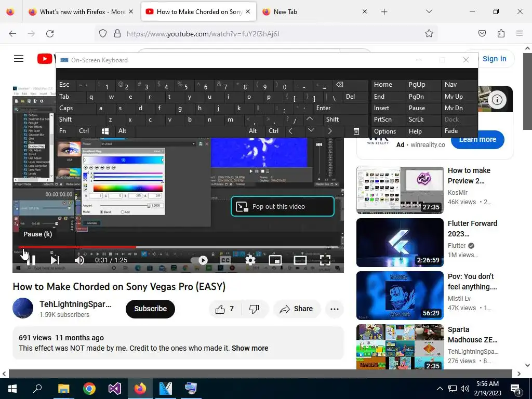This screenshot has height=399, width=532.
Task: Enter full screen video mode
Action: pos(325,260)
